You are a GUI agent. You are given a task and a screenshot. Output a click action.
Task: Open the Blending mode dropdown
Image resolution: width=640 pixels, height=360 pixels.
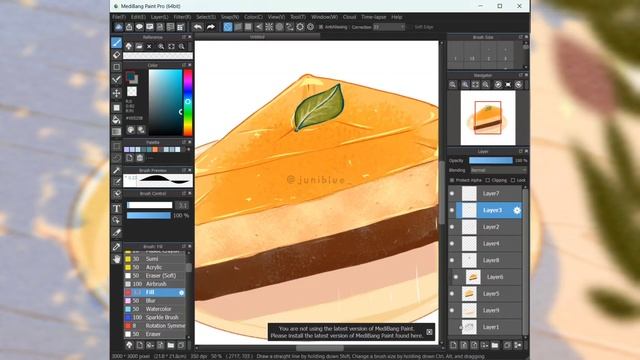pos(498,170)
